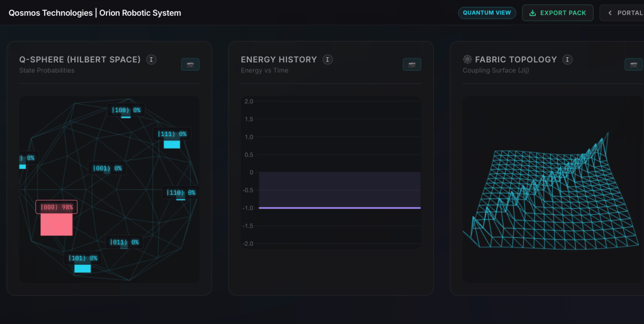Select the |111⟩ 0% state label

(x=171, y=134)
